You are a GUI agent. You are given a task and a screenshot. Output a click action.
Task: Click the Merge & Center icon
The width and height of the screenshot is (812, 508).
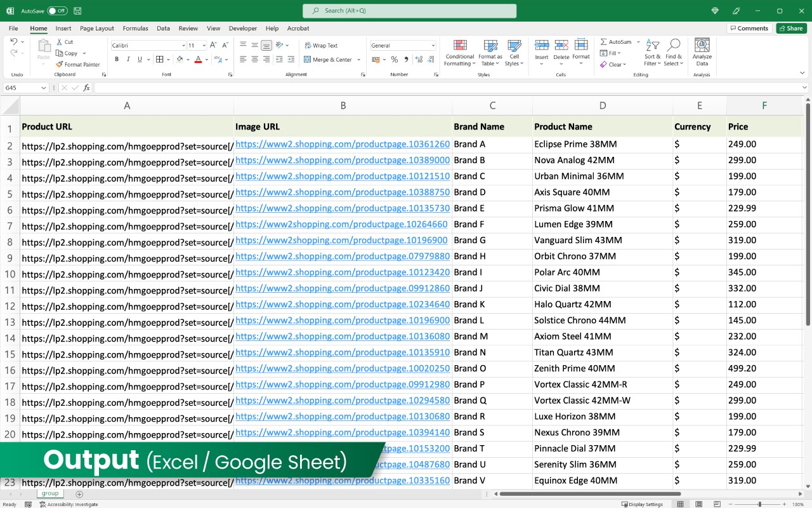[308, 60]
